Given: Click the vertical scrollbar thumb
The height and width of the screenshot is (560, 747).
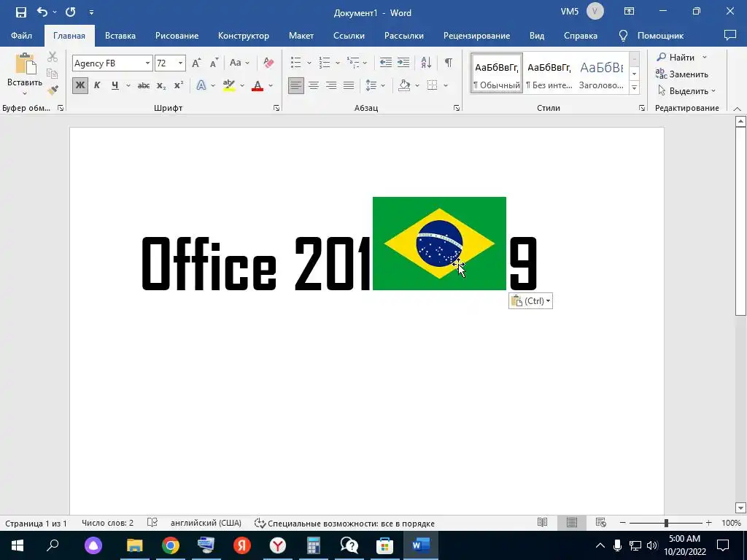Looking at the screenshot, I should (x=740, y=222).
